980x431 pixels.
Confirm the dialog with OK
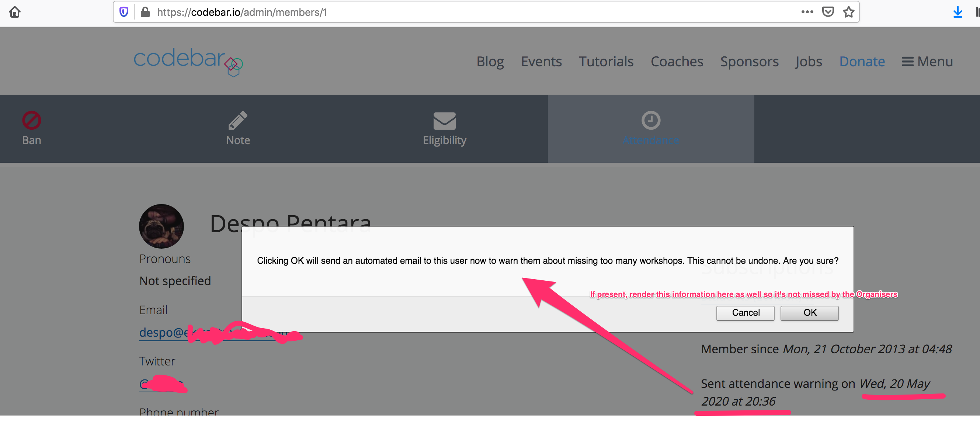[809, 313]
